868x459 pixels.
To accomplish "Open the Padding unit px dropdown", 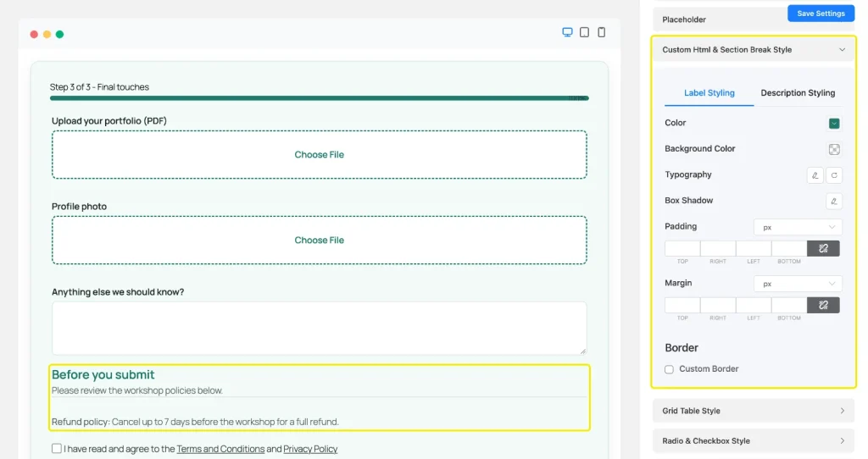I will [x=798, y=227].
